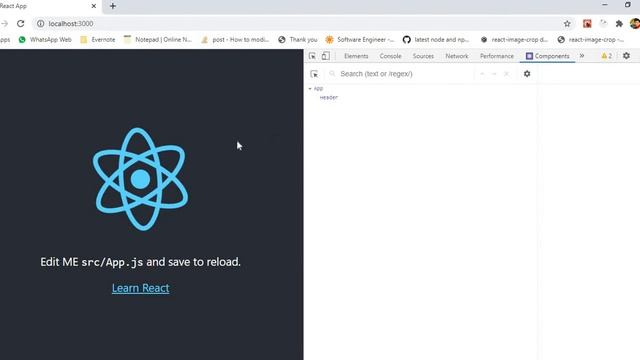Bookmark this page with the star icon
Screen dimensions: 640x360
pos(567,24)
